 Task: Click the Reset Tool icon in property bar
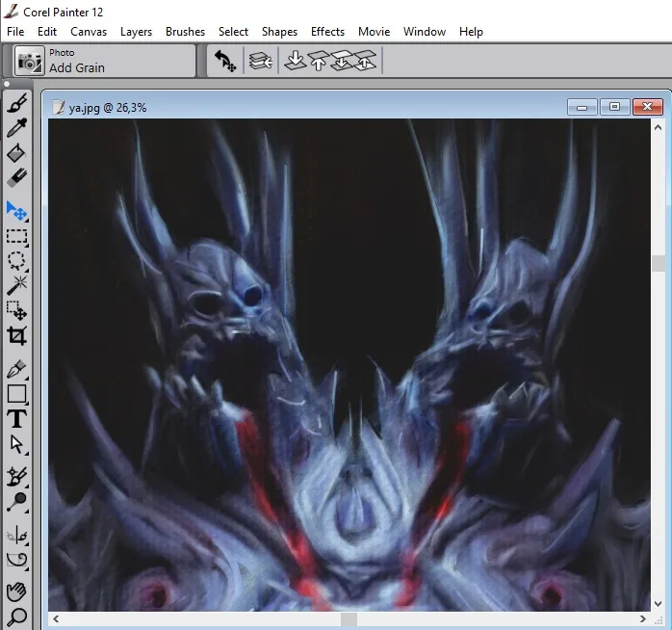point(225,61)
